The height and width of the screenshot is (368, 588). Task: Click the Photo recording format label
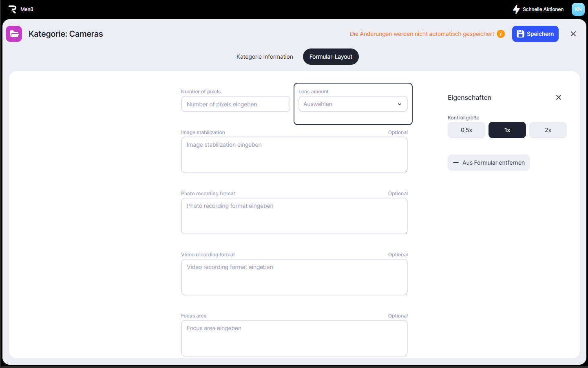208,194
